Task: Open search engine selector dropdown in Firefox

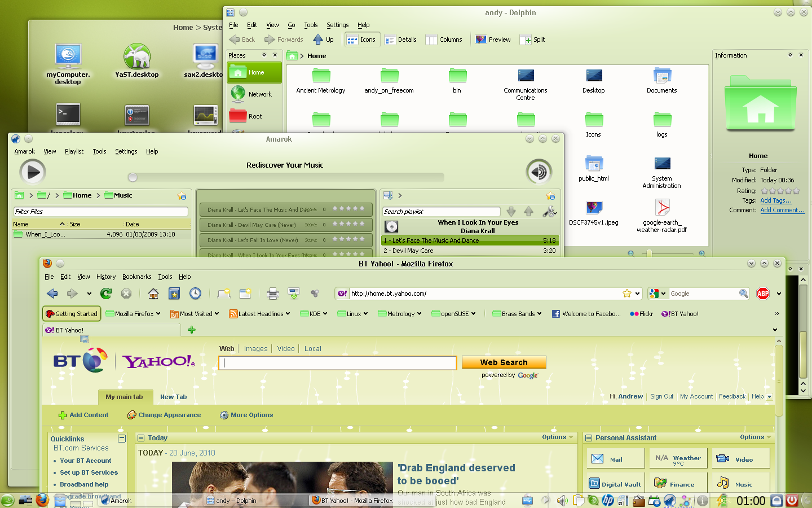Action: tap(657, 294)
